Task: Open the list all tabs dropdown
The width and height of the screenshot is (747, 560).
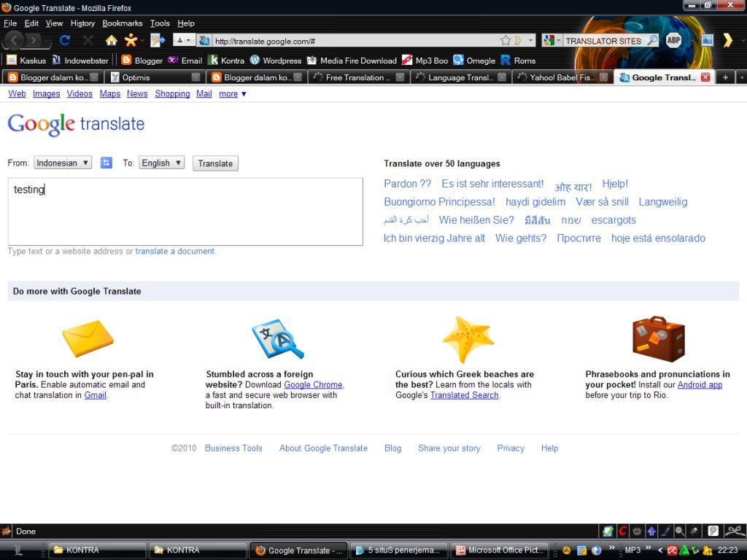Action: [x=741, y=77]
